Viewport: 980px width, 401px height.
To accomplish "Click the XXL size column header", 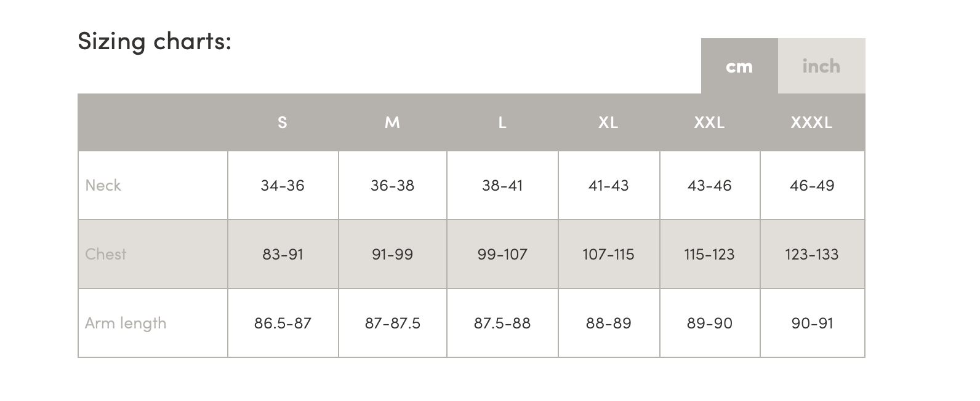I will click(x=709, y=122).
